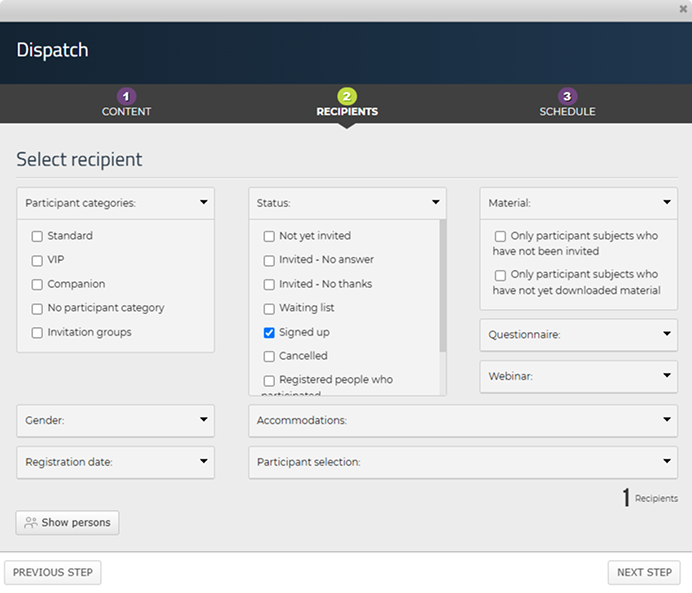Go to the Content tab
The height and width of the screenshot is (593, 692).
(126, 111)
